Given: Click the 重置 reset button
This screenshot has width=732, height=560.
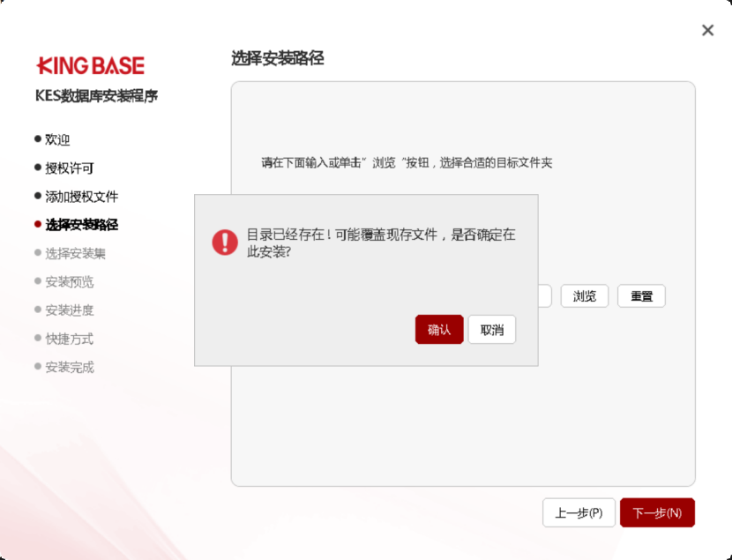Looking at the screenshot, I should pyautogui.click(x=641, y=296).
